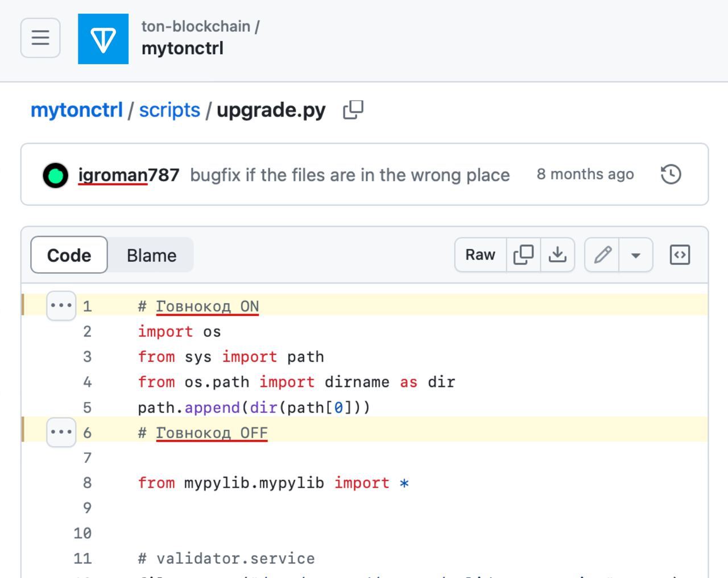The height and width of the screenshot is (578, 728).
Task: Click the TON blockchain logo avatar
Action: [103, 39]
